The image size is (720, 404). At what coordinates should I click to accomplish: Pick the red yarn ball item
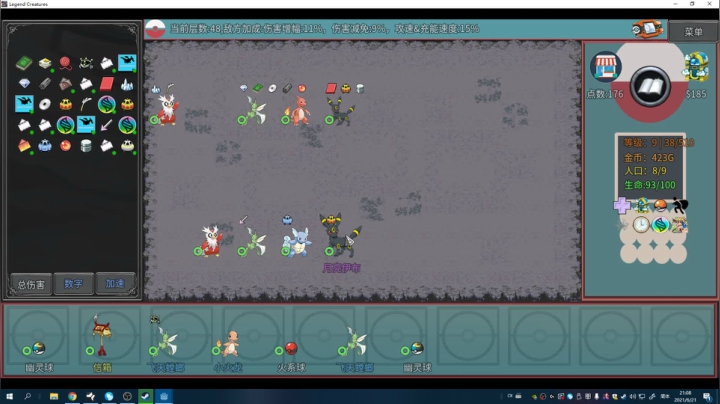65,63
